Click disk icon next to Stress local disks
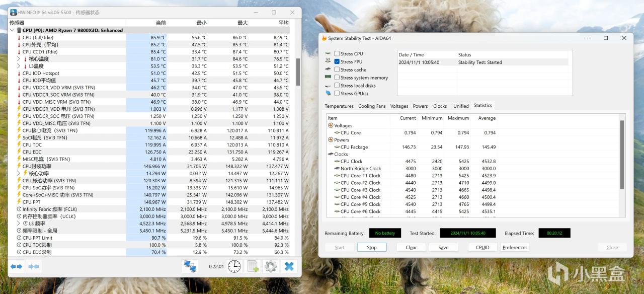Screen dimensions: 644x294 coord(328,86)
